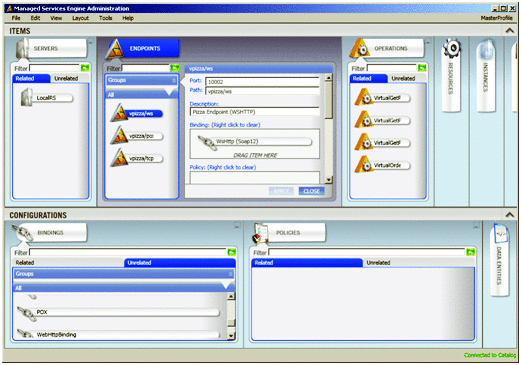Switch Operations to Unrelated tab

coord(407,78)
